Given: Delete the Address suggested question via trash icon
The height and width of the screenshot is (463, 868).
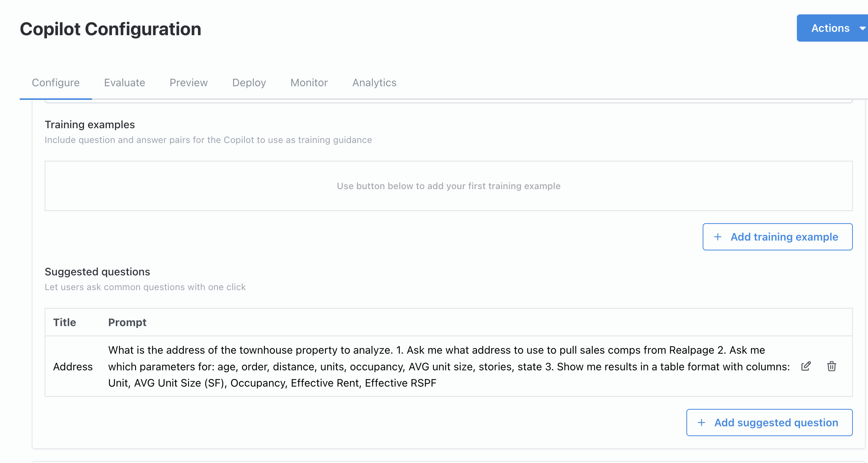Looking at the screenshot, I should point(831,366).
